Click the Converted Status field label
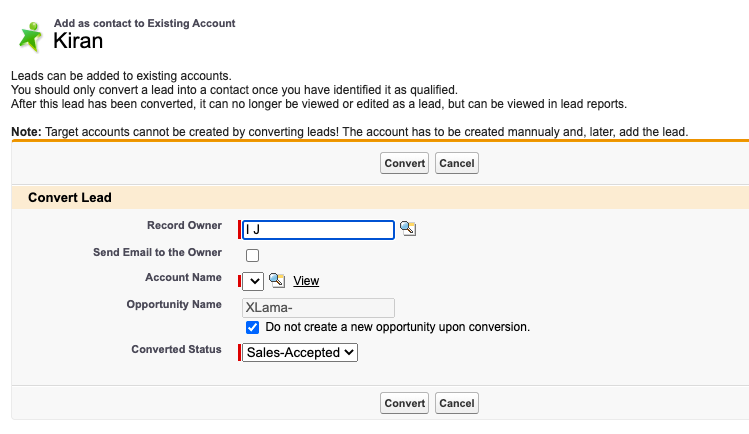Screen dimensions: 749x434 tap(176, 350)
